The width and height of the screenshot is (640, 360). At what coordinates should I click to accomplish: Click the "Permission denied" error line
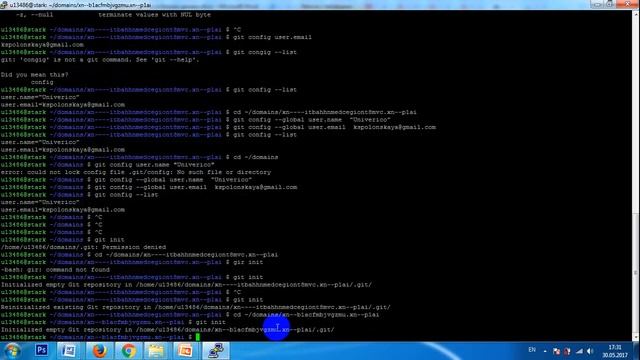point(83,247)
